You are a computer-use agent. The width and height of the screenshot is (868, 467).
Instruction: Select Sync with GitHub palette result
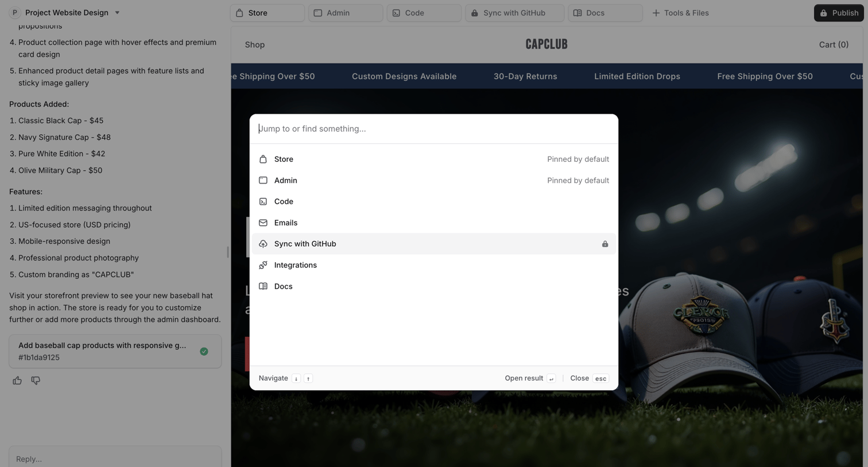tap(434, 244)
